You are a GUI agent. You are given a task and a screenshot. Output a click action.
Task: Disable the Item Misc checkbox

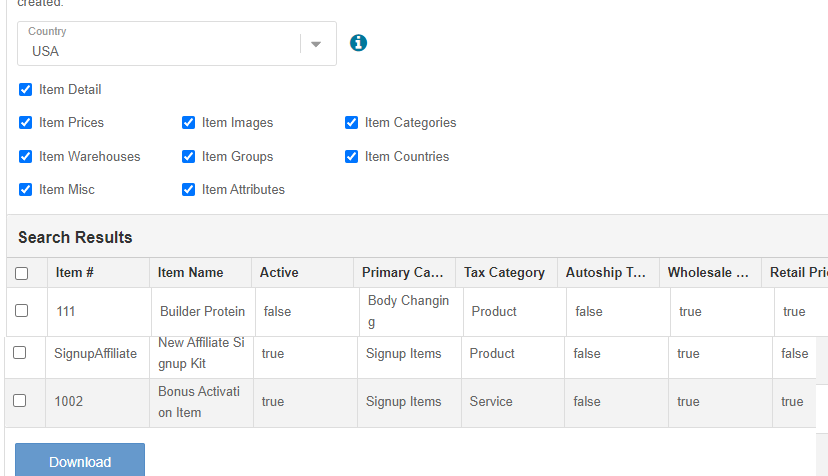26,190
